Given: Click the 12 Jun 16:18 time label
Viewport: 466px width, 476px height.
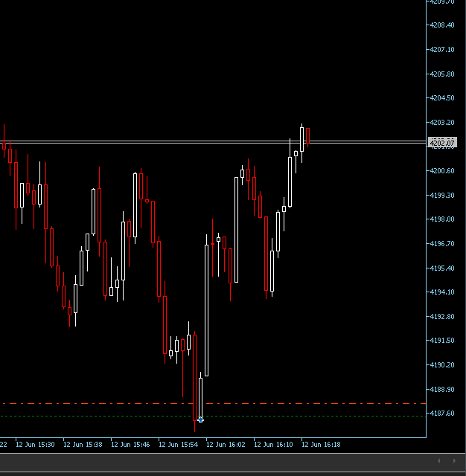Looking at the screenshot, I should pos(321,445).
